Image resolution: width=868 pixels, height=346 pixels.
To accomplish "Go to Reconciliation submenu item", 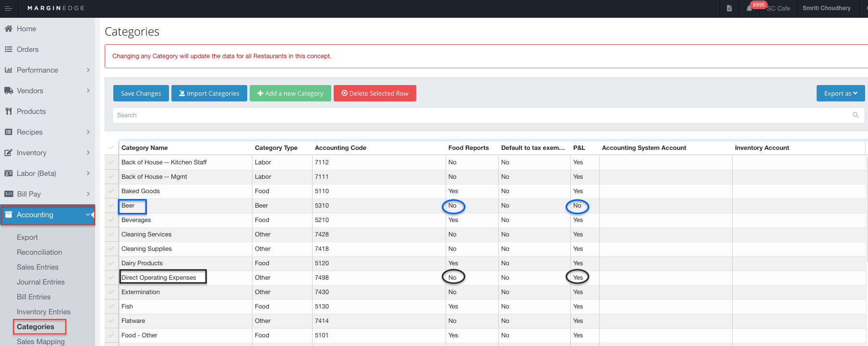I will (x=39, y=252).
